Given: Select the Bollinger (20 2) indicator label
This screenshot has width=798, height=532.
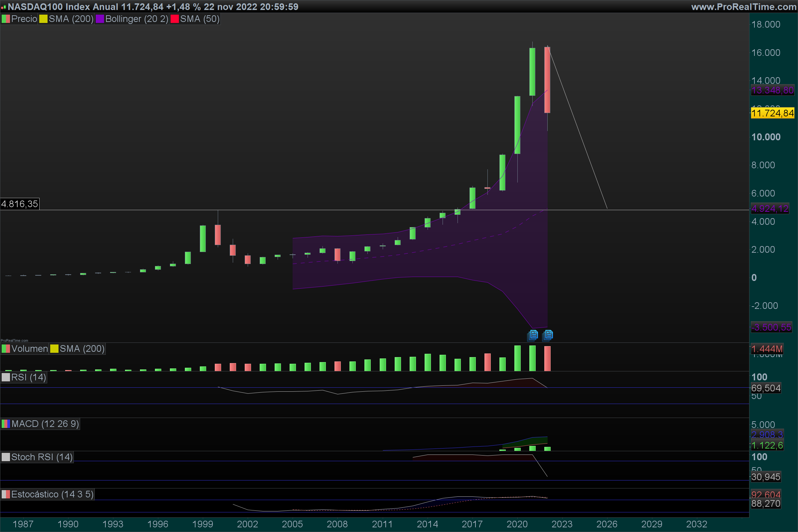Looking at the screenshot, I should pyautogui.click(x=136, y=19).
